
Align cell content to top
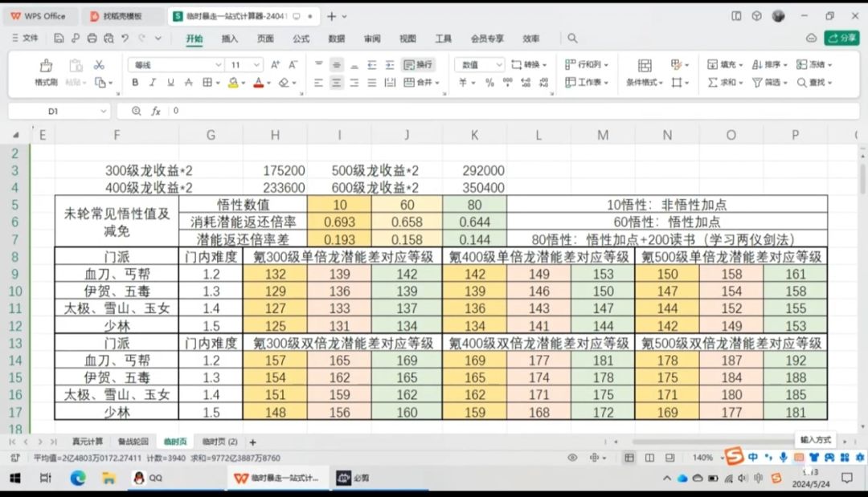319,65
